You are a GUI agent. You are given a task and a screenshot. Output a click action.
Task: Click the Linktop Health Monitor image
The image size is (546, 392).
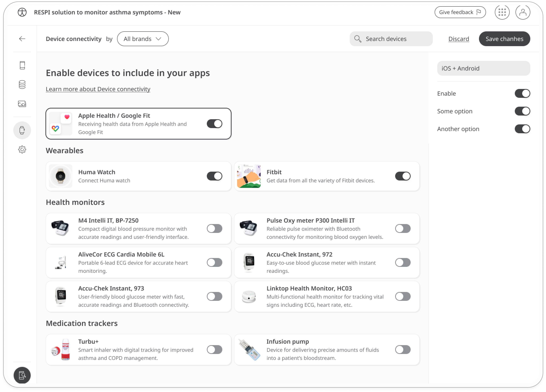point(249,296)
